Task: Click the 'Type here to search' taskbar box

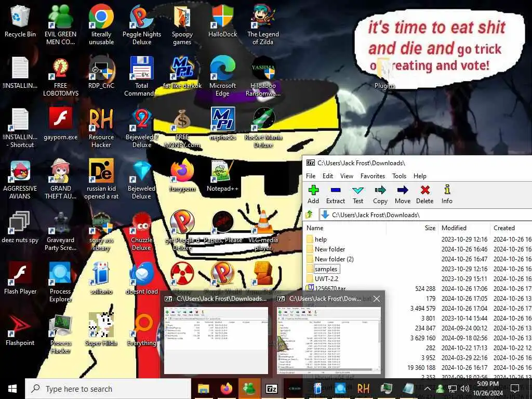Action: pos(108,389)
